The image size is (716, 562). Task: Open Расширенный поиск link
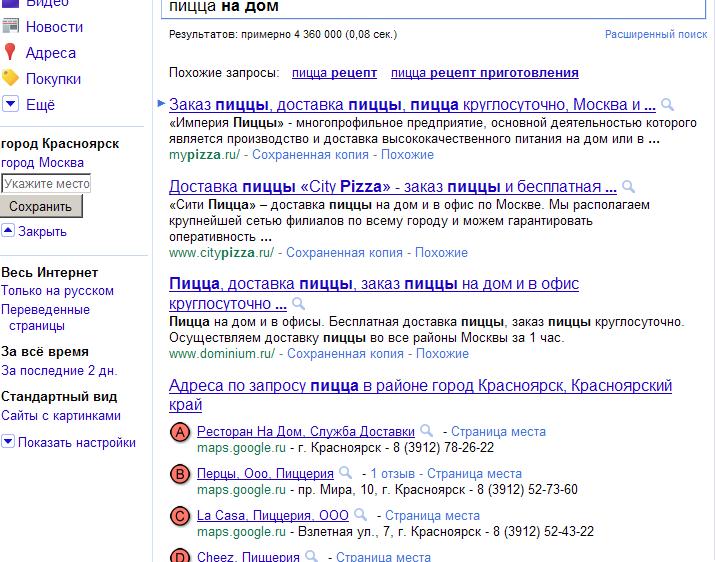click(656, 34)
